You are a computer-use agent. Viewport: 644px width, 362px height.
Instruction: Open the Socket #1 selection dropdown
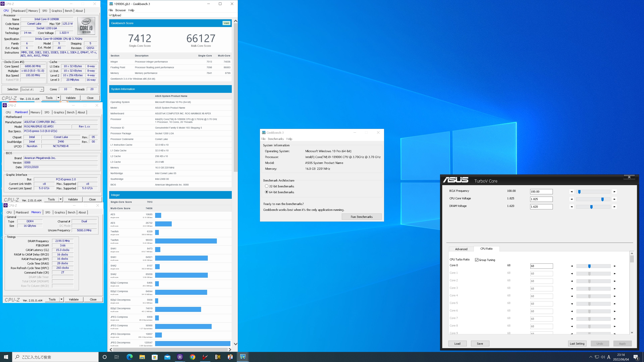coord(32,89)
